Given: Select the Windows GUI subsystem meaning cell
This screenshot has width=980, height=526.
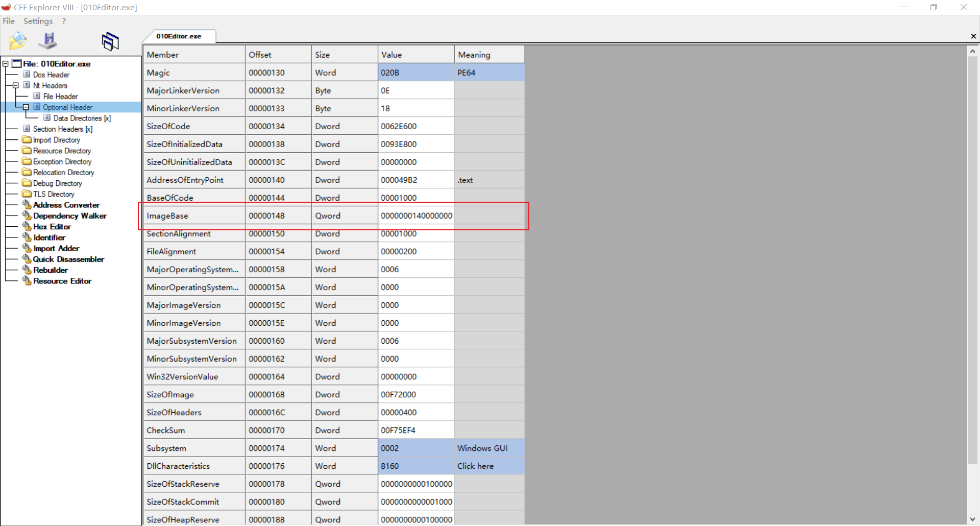Looking at the screenshot, I should click(489, 448).
